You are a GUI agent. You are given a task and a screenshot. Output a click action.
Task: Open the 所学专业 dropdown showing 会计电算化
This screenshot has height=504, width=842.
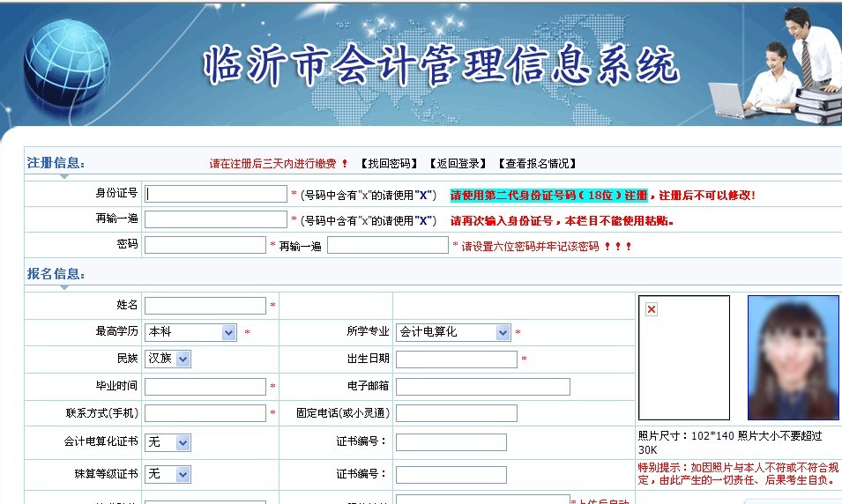(x=453, y=332)
